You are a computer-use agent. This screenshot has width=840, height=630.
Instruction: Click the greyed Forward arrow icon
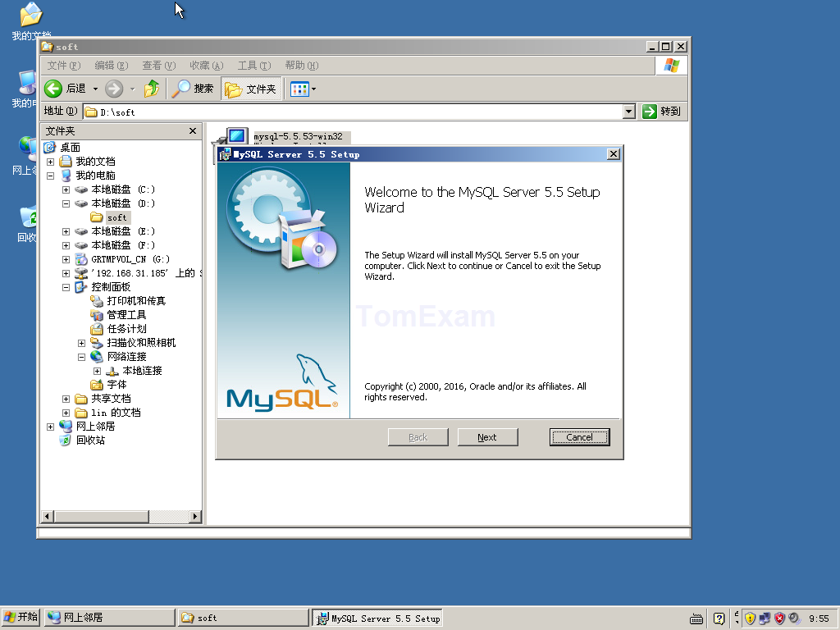113,89
